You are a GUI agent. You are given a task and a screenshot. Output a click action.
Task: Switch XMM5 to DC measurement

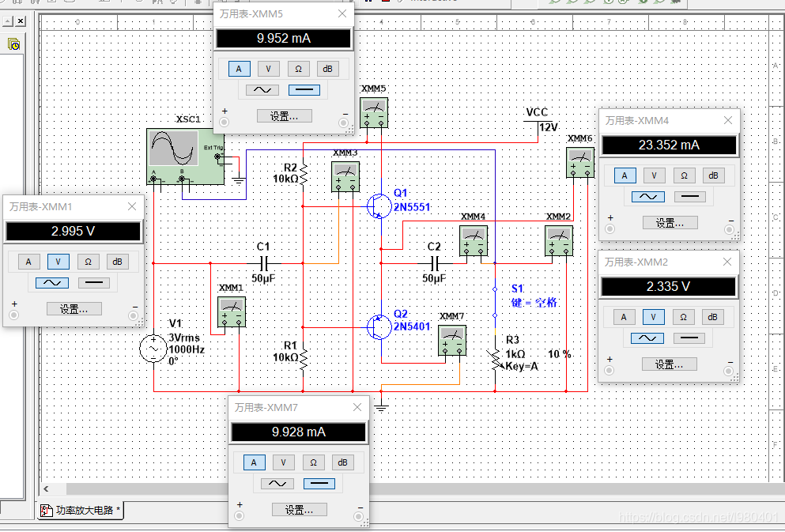[x=304, y=90]
